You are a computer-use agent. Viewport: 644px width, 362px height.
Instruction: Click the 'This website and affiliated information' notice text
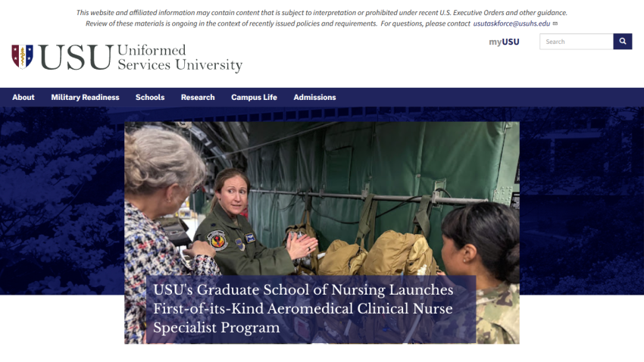[x=321, y=18]
